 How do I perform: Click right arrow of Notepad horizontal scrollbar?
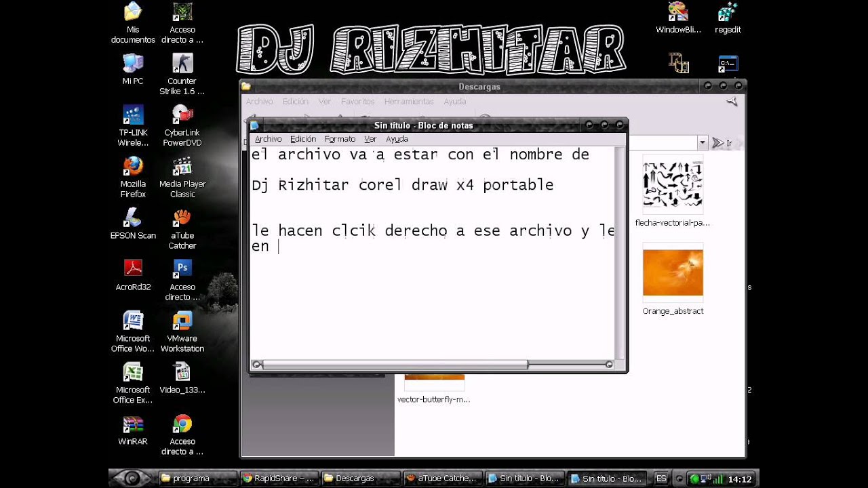(x=608, y=365)
